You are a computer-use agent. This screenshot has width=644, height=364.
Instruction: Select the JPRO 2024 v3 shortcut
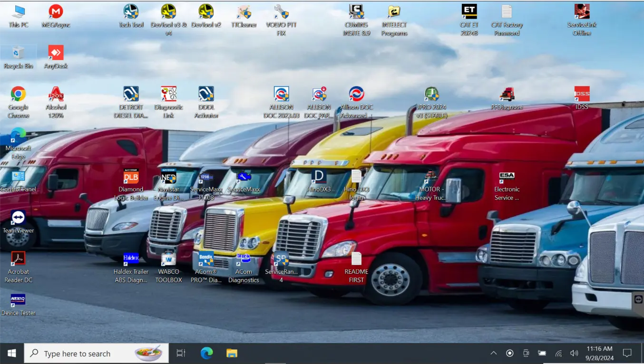point(431,94)
